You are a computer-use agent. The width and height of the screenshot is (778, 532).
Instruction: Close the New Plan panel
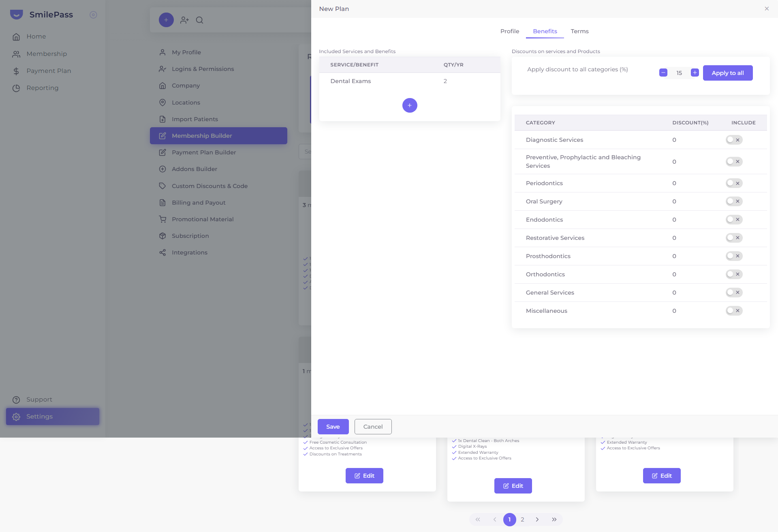767,9
